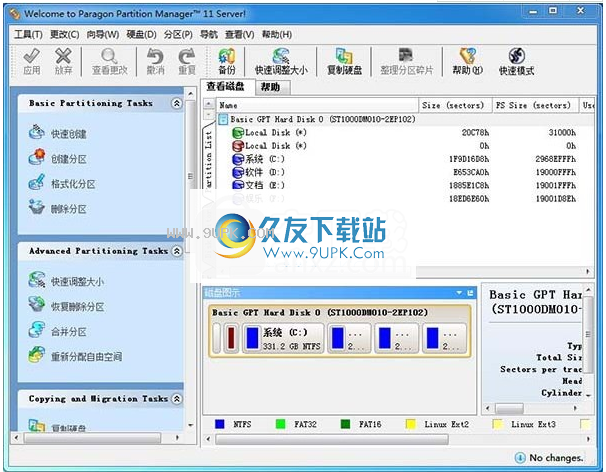606x472 pixels.
Task: Switch to the 帮助 tab
Action: point(271,87)
